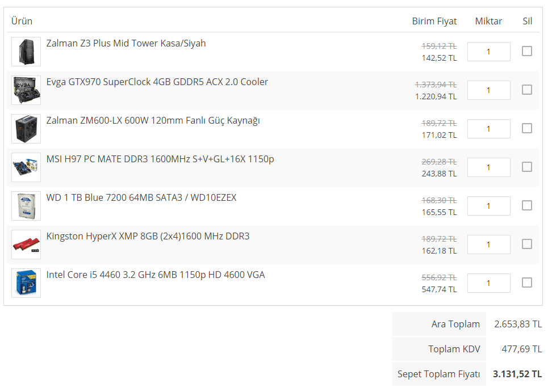Open the MSI H97 PC MATE thumbnail

pyautogui.click(x=26, y=167)
